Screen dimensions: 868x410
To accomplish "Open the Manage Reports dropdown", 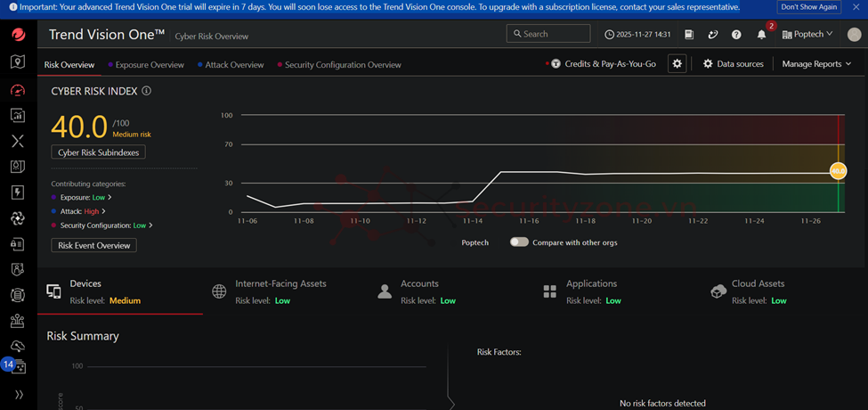I will [x=816, y=64].
